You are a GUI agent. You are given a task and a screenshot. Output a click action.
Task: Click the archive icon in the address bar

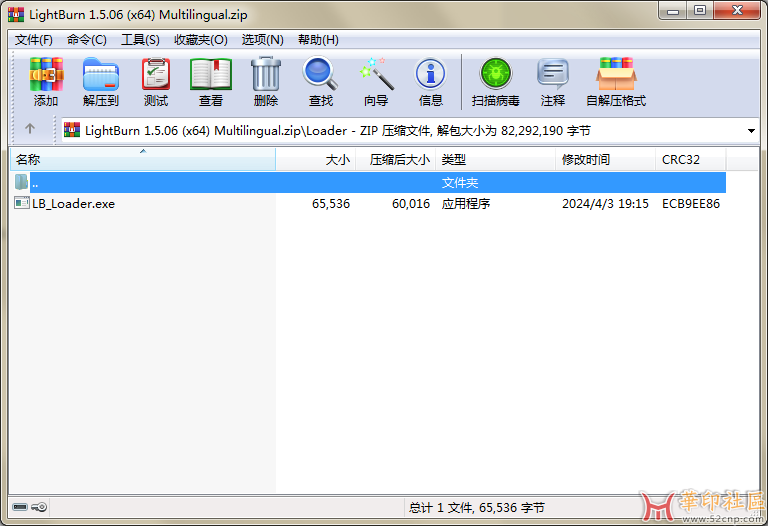click(72, 130)
